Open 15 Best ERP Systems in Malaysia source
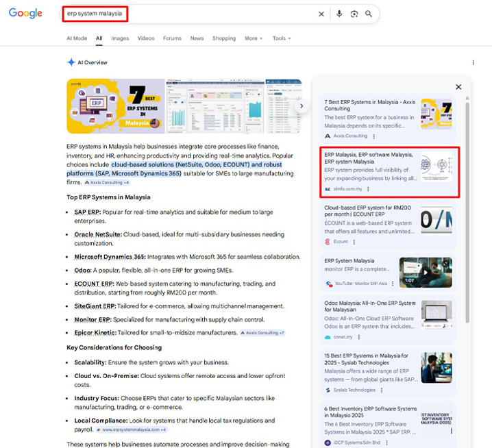492x448 pixels. (388, 373)
